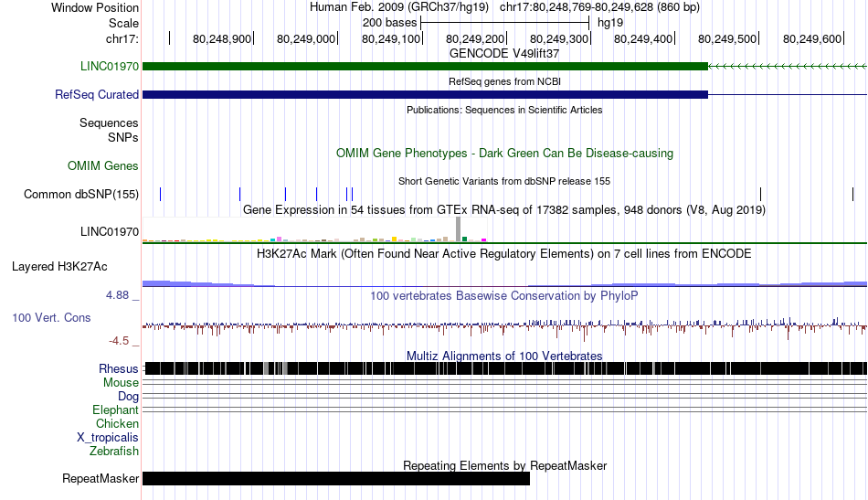Click the Human Feb. 2009 (GRCh37/hg19) text
Screen dimensions: 868x500
399,7
